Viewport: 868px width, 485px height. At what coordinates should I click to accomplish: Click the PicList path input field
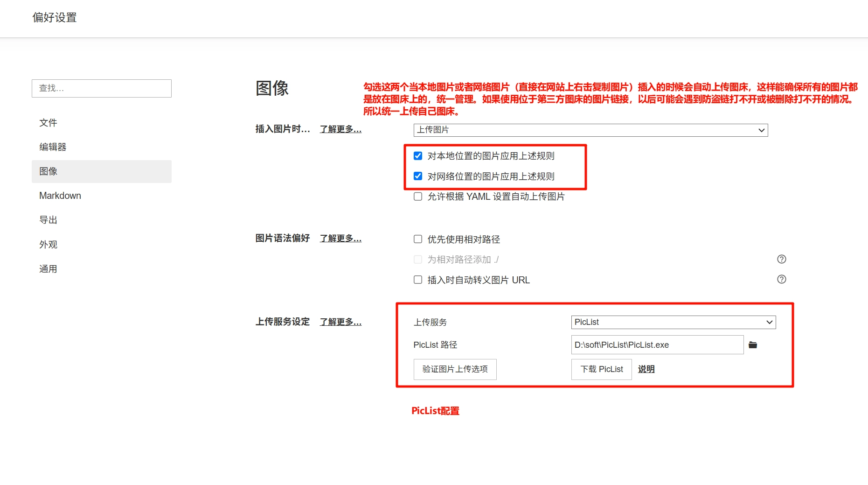pyautogui.click(x=657, y=345)
